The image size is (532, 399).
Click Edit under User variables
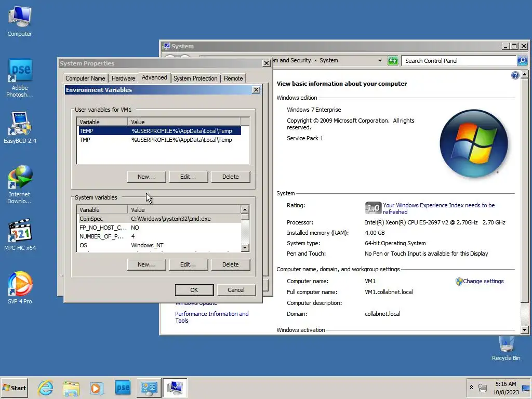click(188, 177)
